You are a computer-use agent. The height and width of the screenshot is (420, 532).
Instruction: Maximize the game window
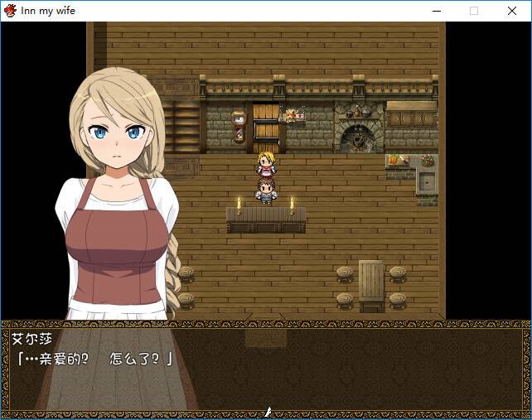pos(474,11)
